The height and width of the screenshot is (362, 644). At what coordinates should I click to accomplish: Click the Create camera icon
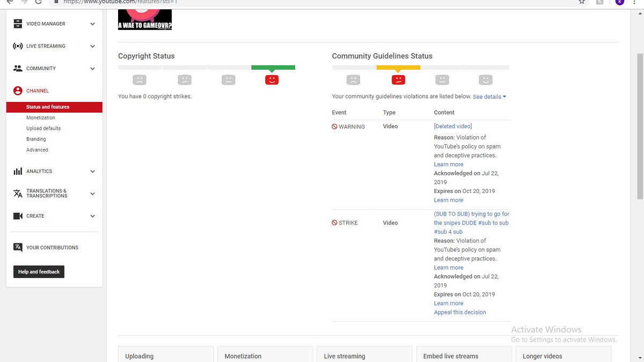(x=18, y=216)
